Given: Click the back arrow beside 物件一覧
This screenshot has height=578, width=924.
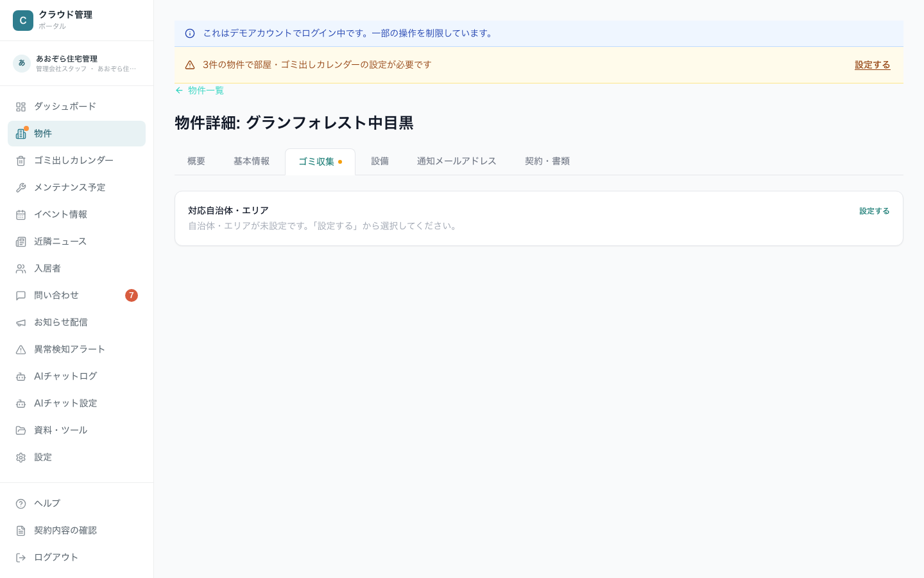Looking at the screenshot, I should [x=179, y=91].
